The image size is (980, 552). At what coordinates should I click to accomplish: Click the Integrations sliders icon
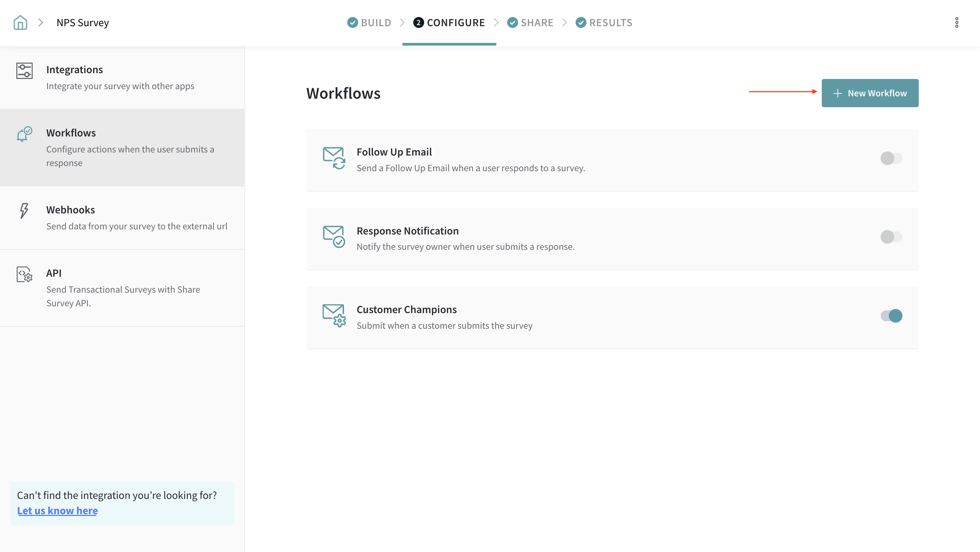coord(24,71)
